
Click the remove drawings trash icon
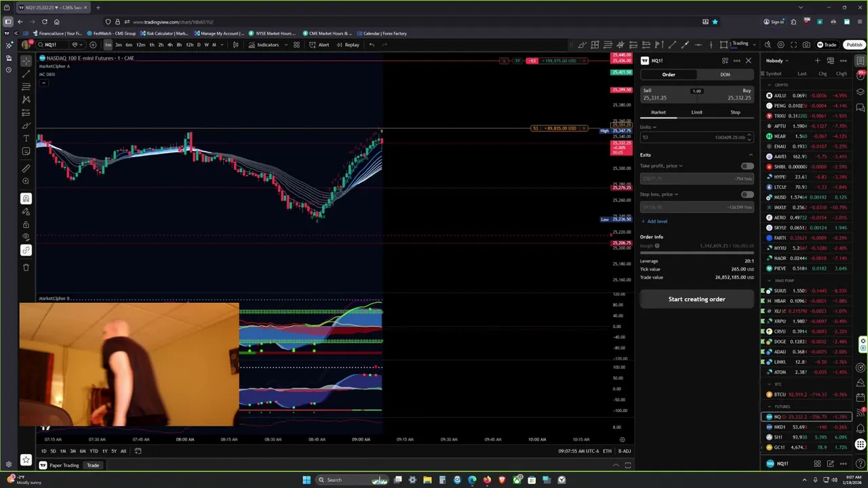coord(26,267)
